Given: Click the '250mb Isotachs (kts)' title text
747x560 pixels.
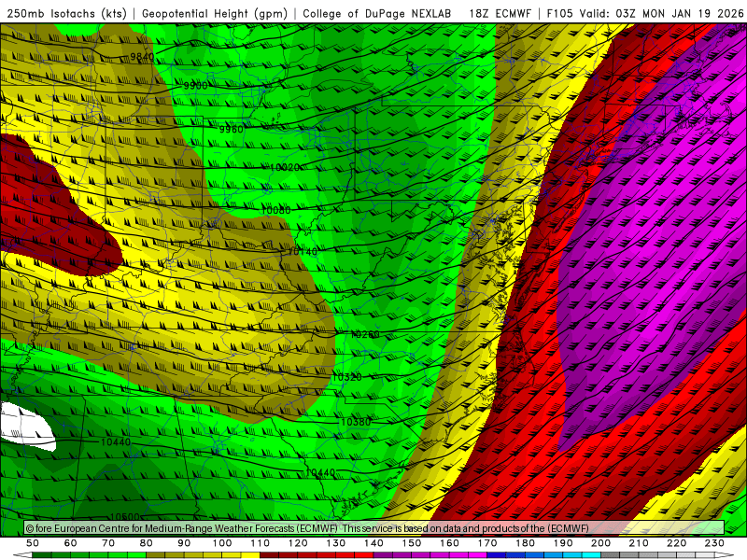Looking at the screenshot, I should 66,13.
